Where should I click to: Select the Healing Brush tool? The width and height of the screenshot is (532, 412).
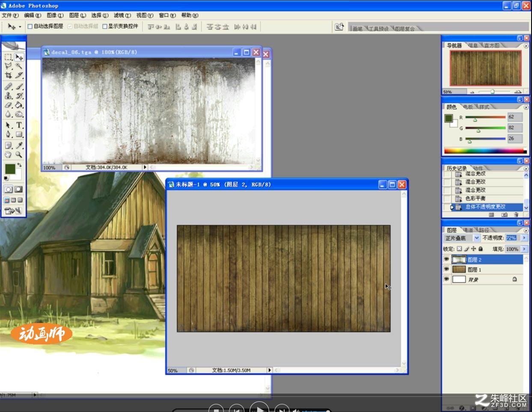click(8, 86)
